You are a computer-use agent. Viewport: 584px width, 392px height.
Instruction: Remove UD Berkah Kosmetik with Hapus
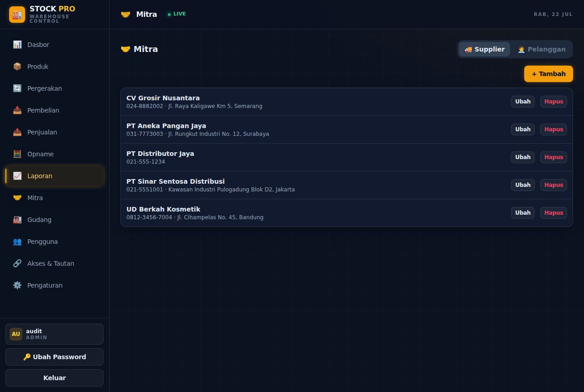tap(553, 213)
